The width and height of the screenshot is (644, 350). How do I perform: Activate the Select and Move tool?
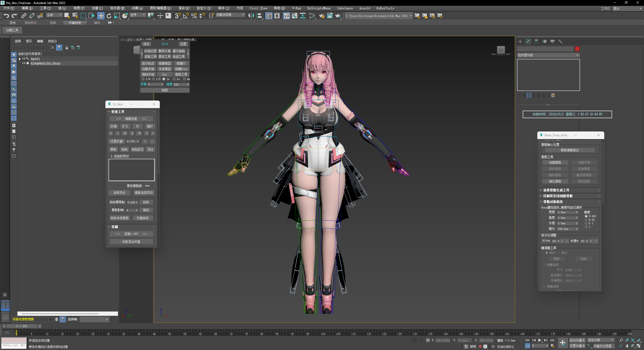101,16
